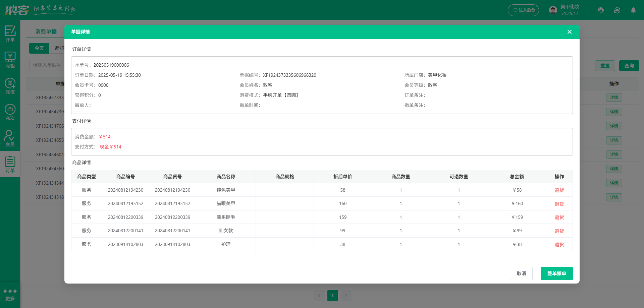644x308 pixels.
Task: Open the 收银 cashier sidebar icon
Action: [x=10, y=60]
